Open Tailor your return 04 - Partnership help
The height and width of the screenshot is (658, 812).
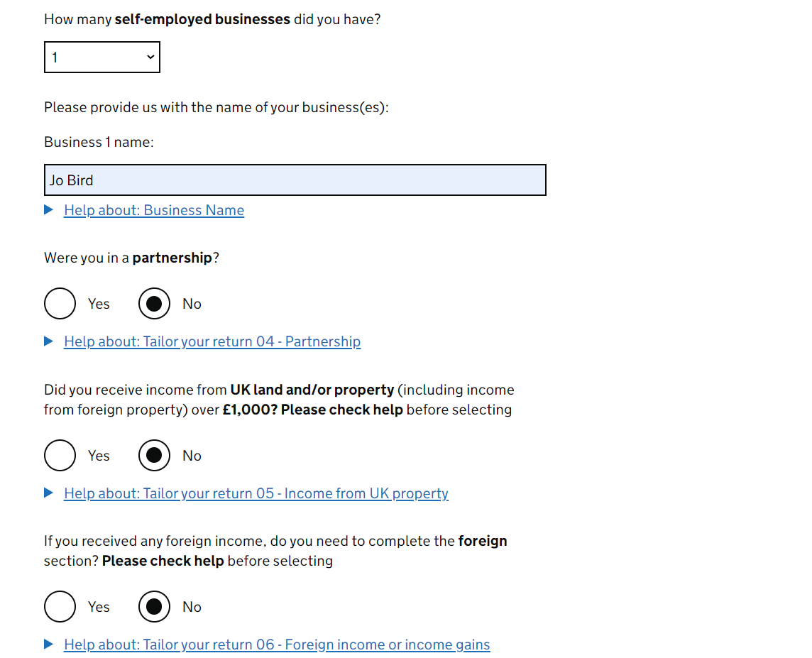pos(212,341)
